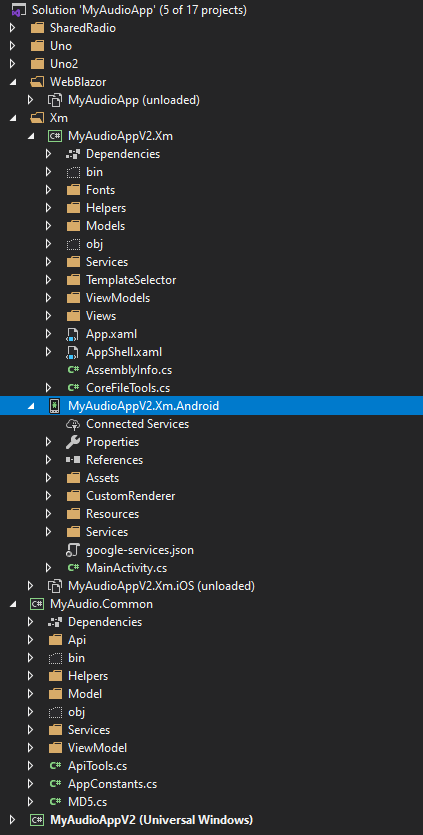Viewport: 423px width, 835px height.
Task: Click the C# file icon beside MD5.cs
Action: coord(55,801)
